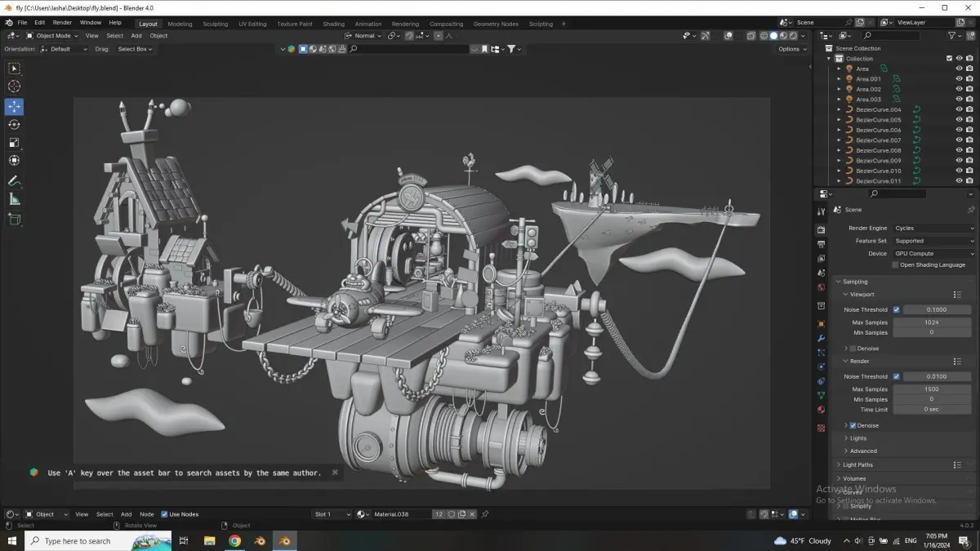Open the Texture properties tab
This screenshot has height=551, width=980.
click(x=821, y=429)
